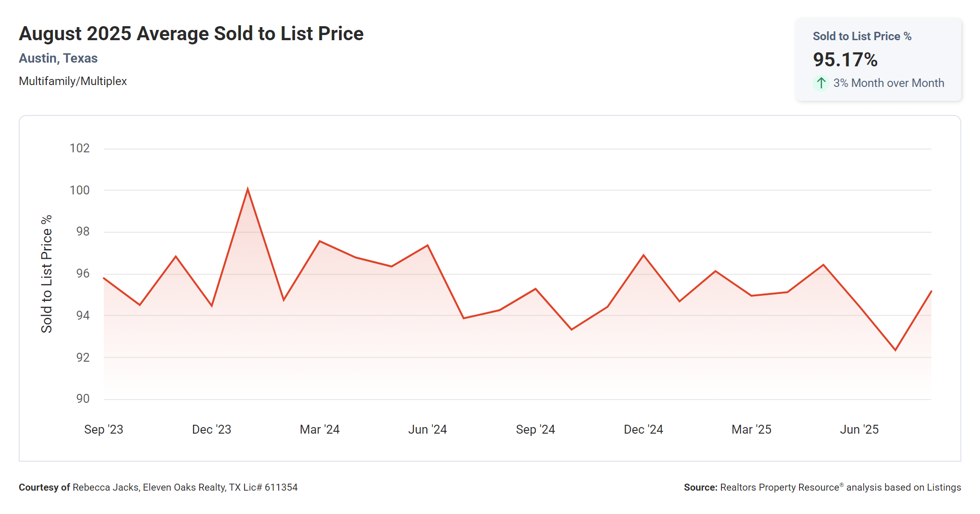Click the green up arrow icon
Image resolution: width=980 pixels, height=514 pixels.
pos(821,83)
